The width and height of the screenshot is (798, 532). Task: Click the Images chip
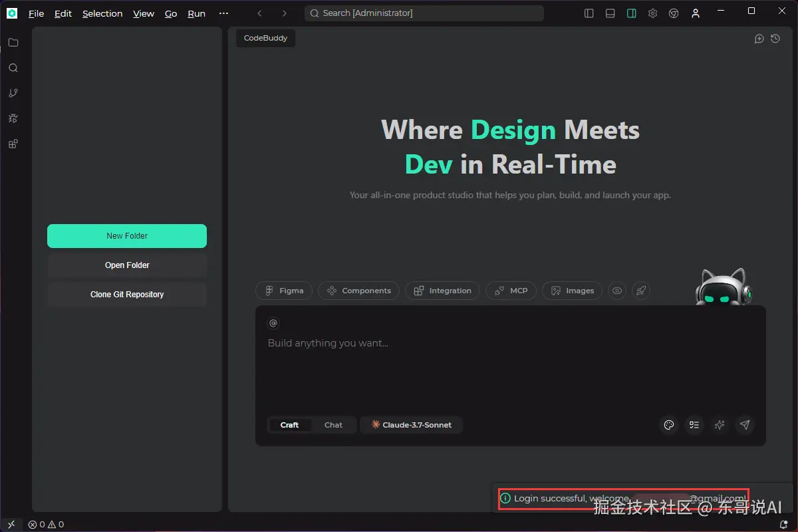[573, 291]
